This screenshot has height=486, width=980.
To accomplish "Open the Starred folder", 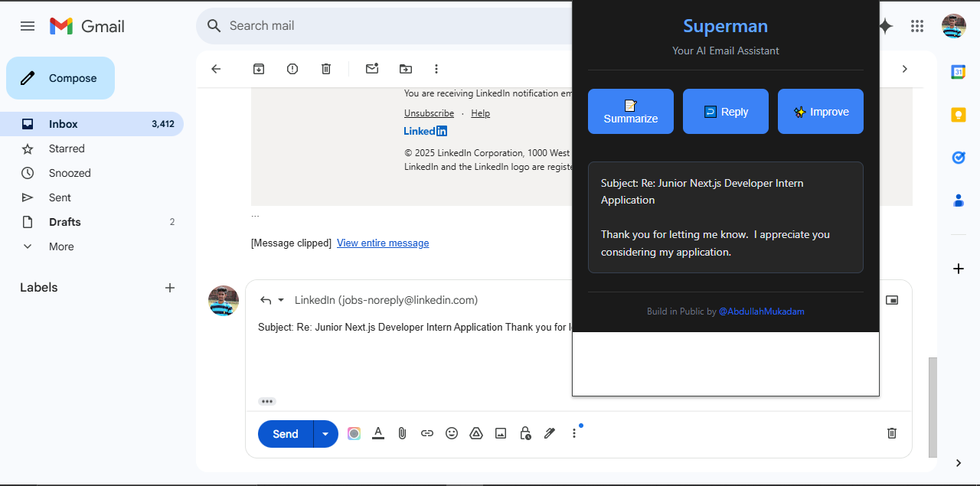I will [67, 148].
